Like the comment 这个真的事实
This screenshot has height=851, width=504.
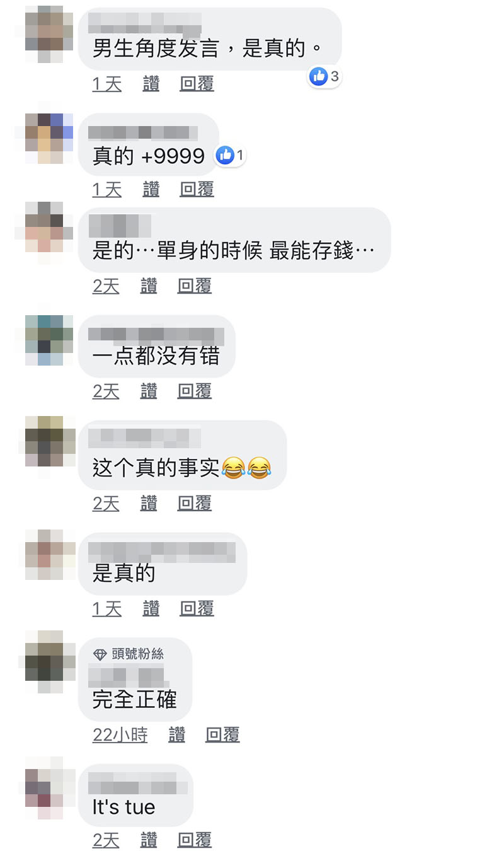pyautogui.click(x=149, y=503)
